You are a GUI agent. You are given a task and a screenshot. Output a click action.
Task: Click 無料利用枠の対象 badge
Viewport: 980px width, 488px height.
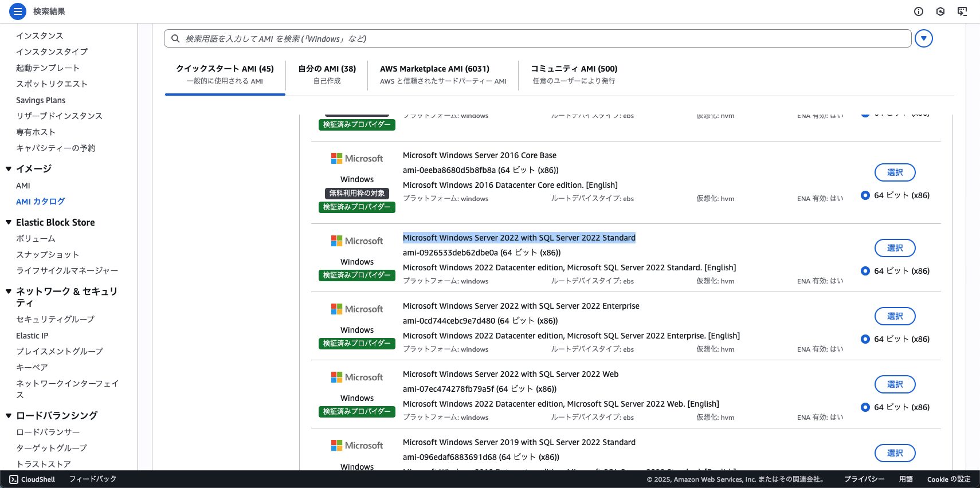pyautogui.click(x=357, y=194)
